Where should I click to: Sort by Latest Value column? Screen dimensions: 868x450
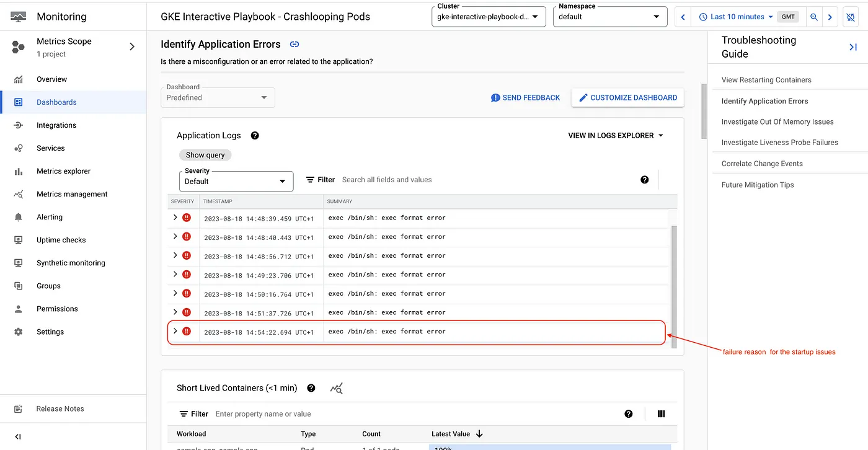[x=457, y=434]
